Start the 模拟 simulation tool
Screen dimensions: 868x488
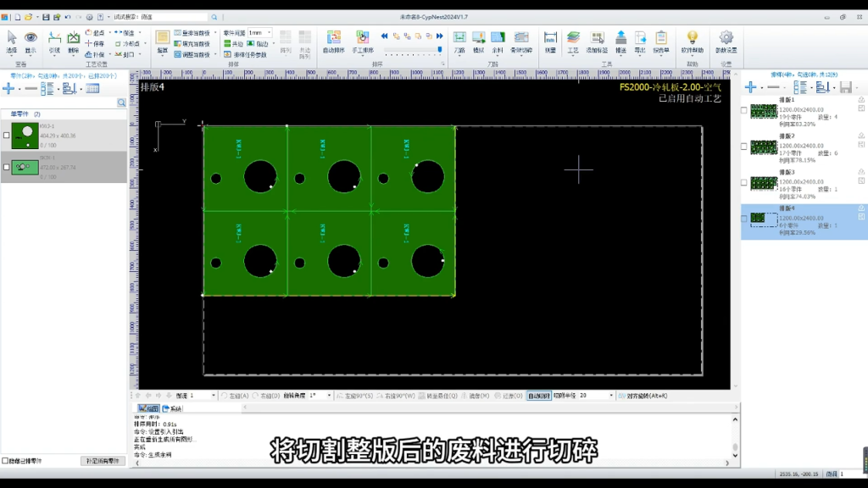point(478,42)
